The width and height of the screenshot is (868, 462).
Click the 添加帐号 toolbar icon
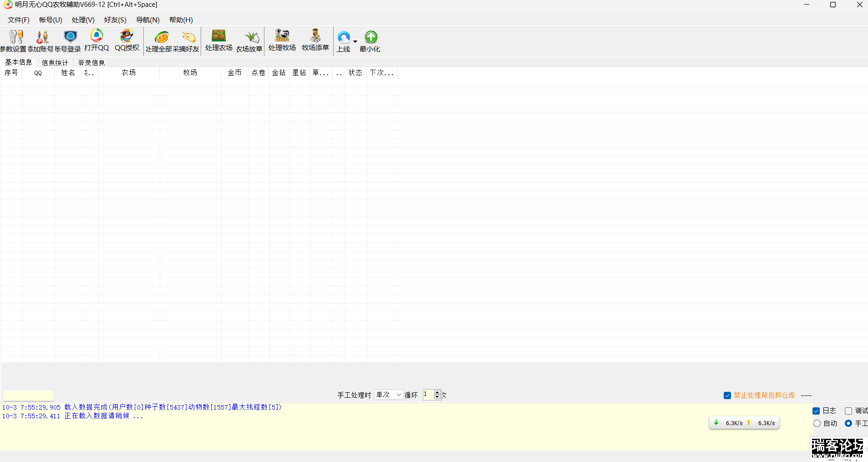point(41,41)
